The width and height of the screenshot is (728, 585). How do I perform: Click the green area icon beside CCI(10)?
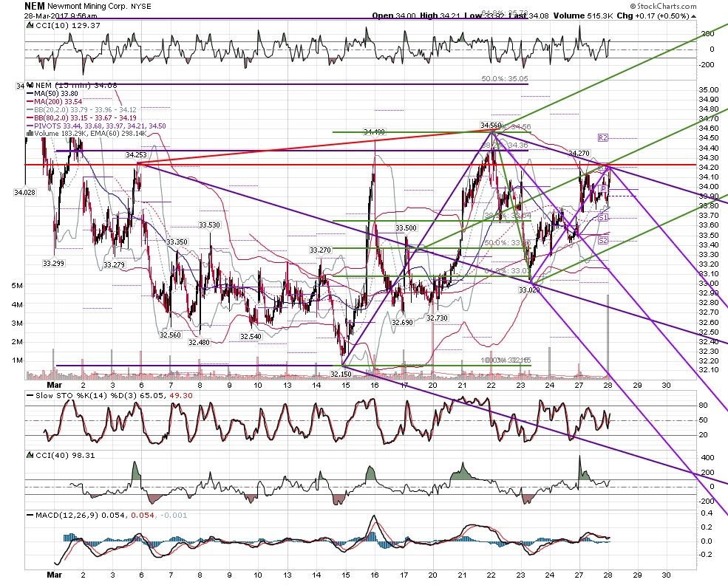[x=30, y=26]
